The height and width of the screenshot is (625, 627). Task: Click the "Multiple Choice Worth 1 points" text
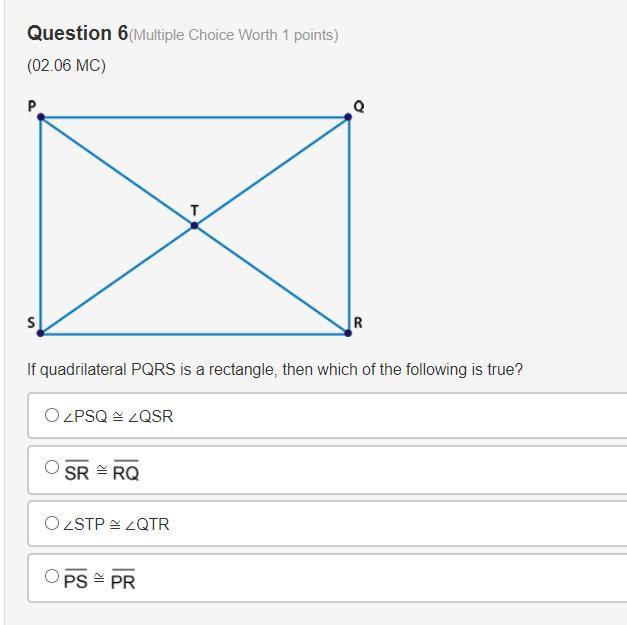234,35
